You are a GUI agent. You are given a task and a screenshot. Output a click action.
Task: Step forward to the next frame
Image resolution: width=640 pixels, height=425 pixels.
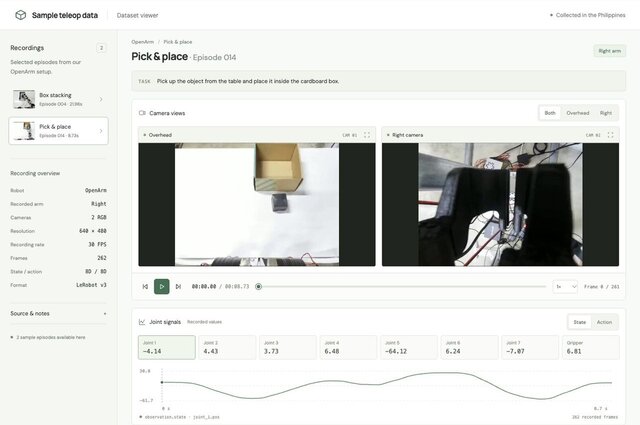pos(178,287)
